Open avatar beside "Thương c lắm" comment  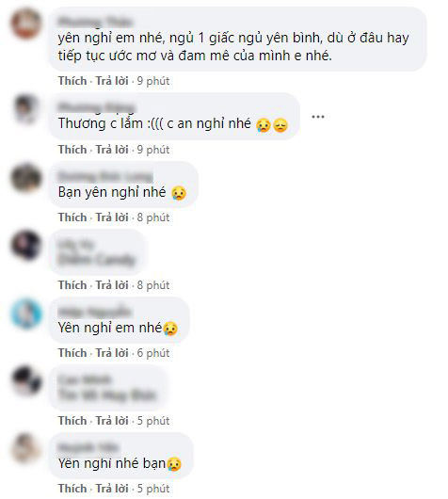[26, 109]
